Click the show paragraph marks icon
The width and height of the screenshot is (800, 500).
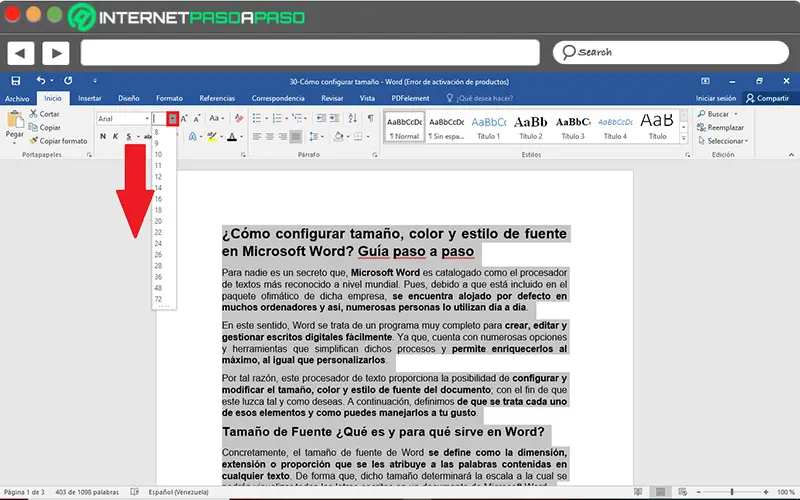tap(370, 118)
